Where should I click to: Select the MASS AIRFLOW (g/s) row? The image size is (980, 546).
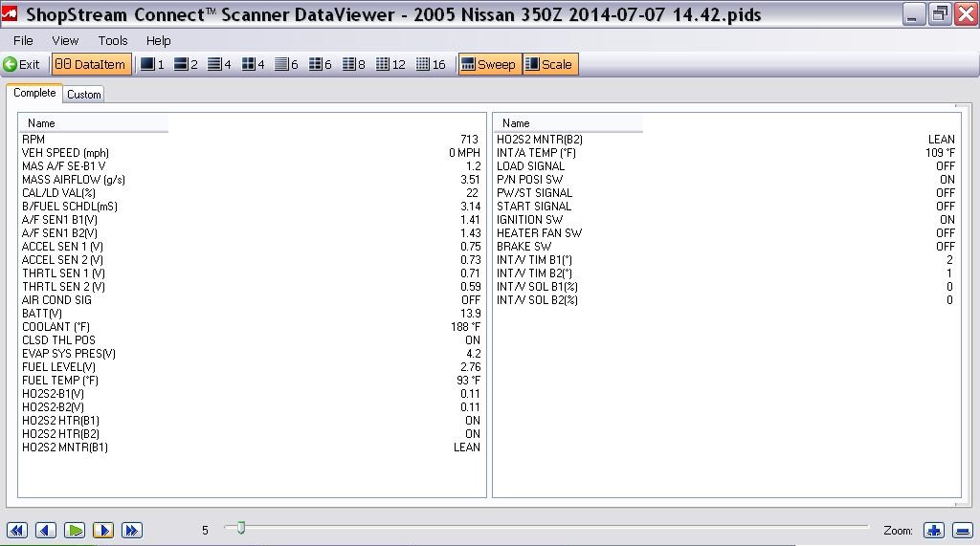pos(252,180)
